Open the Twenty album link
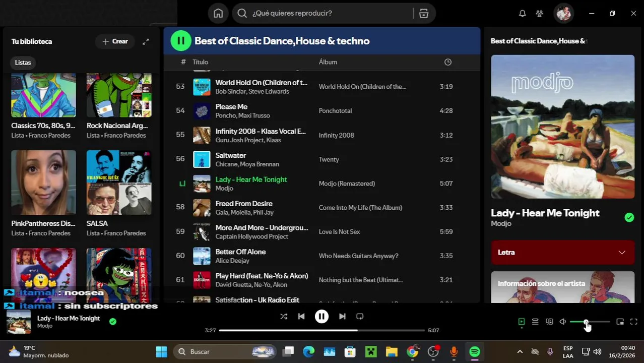This screenshot has height=363, width=644. click(329, 159)
